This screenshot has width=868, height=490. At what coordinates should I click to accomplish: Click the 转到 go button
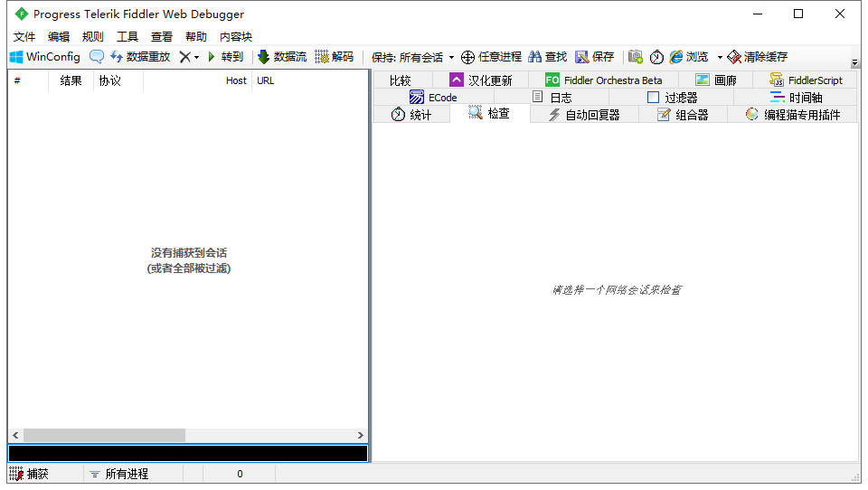coord(225,56)
